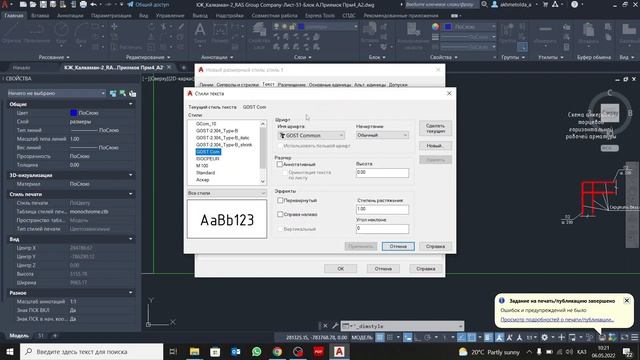The width and height of the screenshot is (640, 360).
Task: Collapse the Общие properties section
Action: coord(131,104)
